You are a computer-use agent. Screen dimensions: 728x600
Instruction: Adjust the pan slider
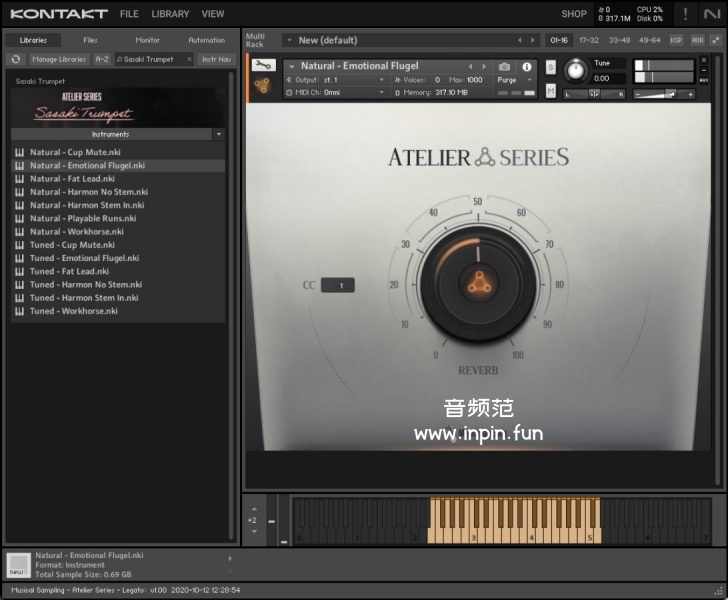click(594, 95)
